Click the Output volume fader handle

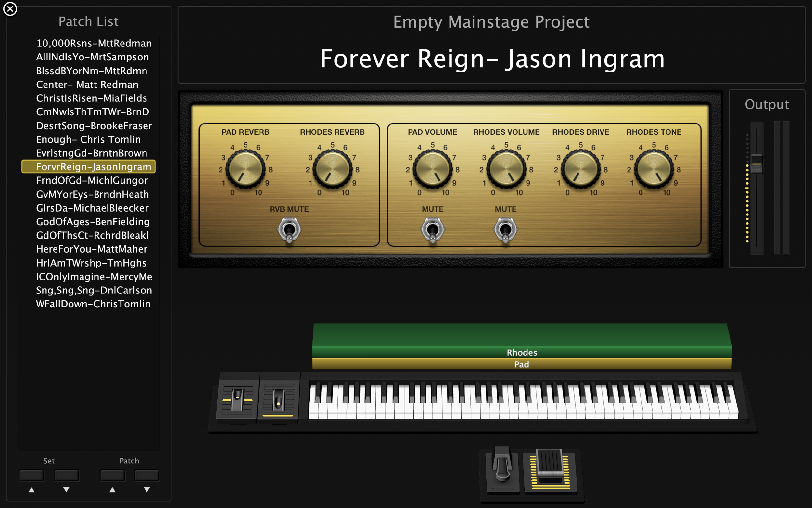point(756,164)
